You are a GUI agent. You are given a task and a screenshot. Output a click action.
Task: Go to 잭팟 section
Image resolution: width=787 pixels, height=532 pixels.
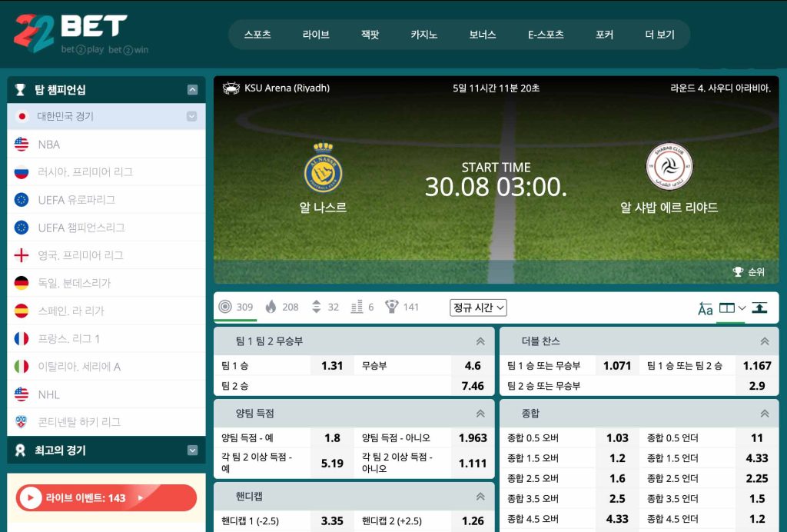click(x=370, y=35)
